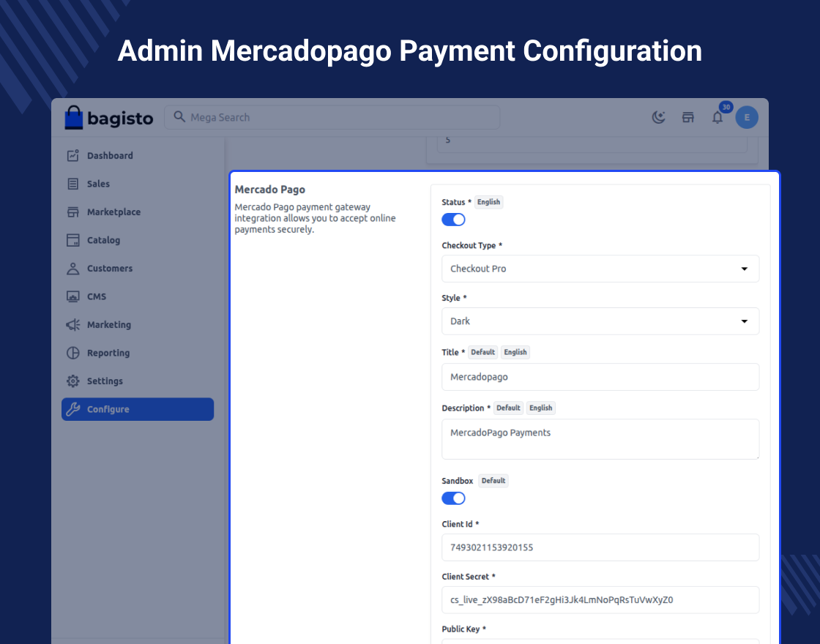The width and height of the screenshot is (820, 644).
Task: Click the Catalog icon
Action: click(x=72, y=240)
